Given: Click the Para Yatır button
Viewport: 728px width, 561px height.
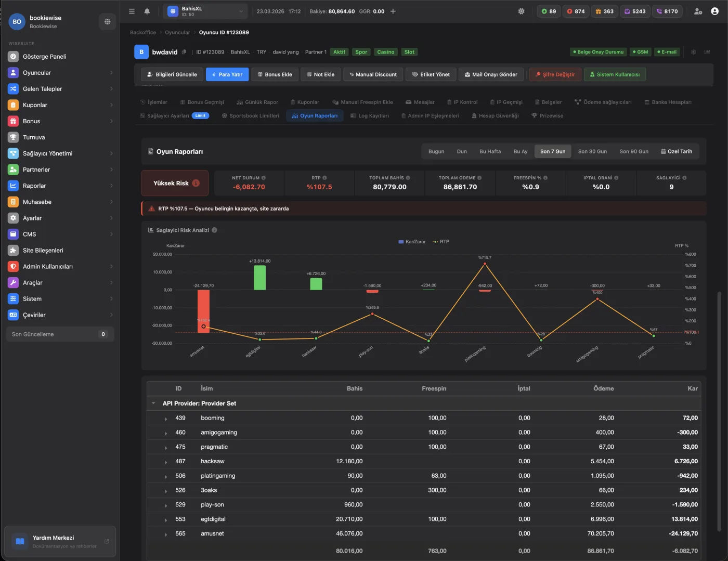Looking at the screenshot, I should (x=227, y=74).
